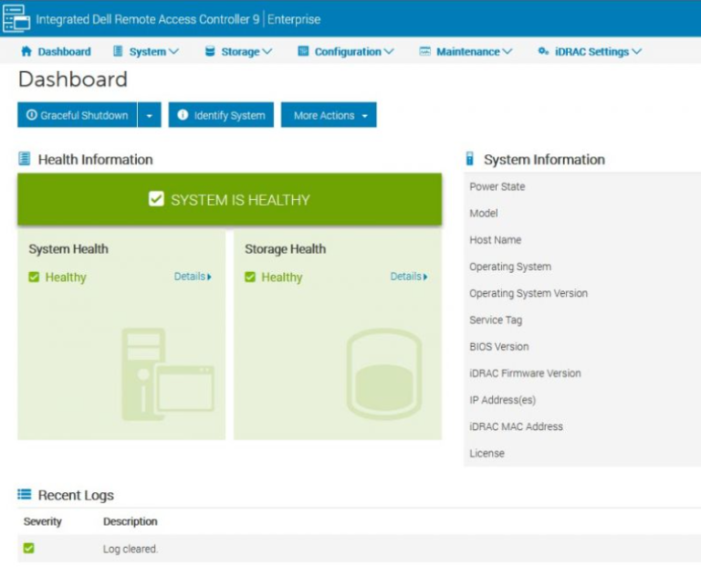Click the Dashboard page heading

tap(73, 79)
